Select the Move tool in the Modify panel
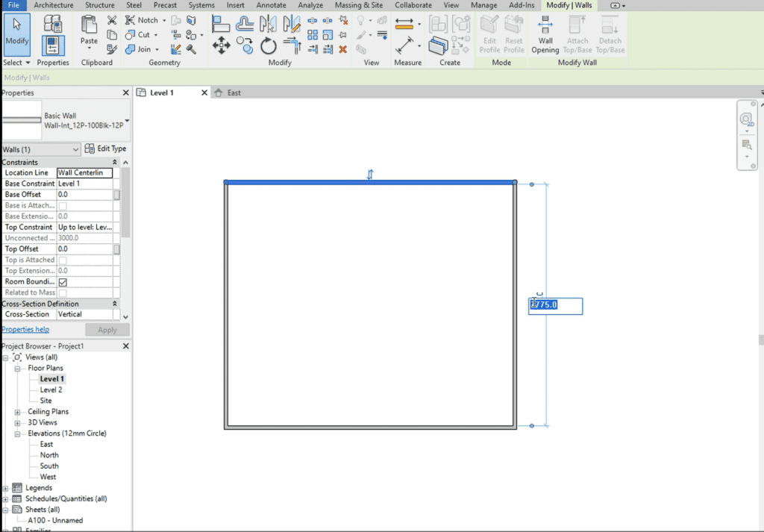764x532 pixels. (x=221, y=47)
